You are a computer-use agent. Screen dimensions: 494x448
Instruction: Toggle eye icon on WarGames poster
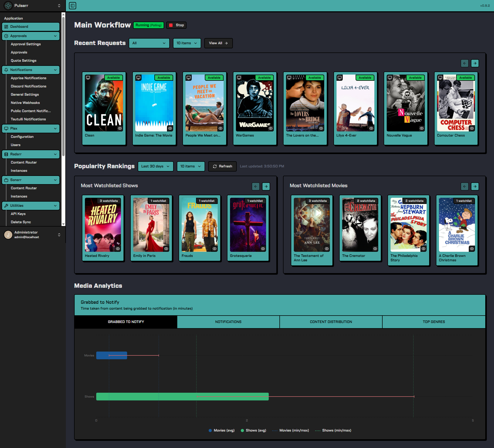(271, 128)
